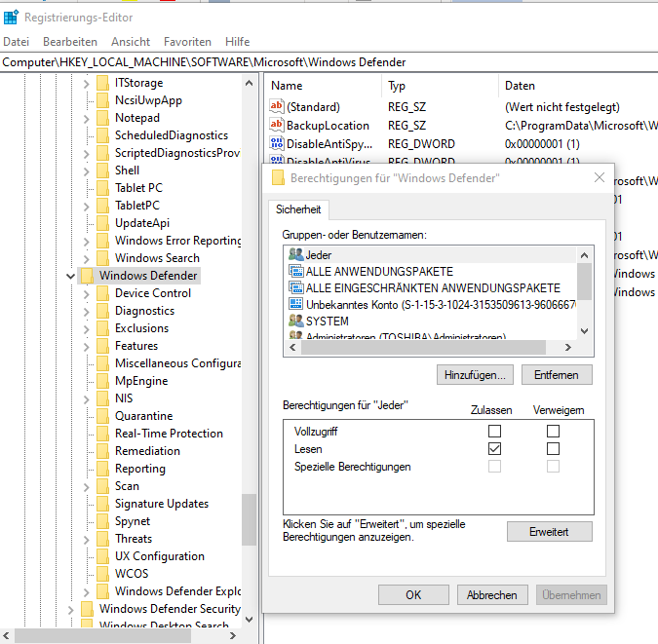Select Scan key in tree
658x644 pixels.
[x=127, y=486]
